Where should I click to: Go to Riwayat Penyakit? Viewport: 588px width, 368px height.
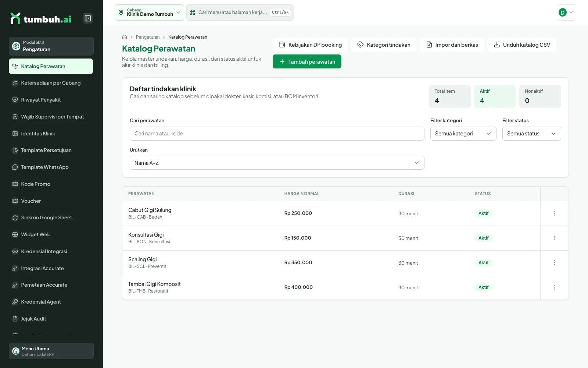point(51,100)
